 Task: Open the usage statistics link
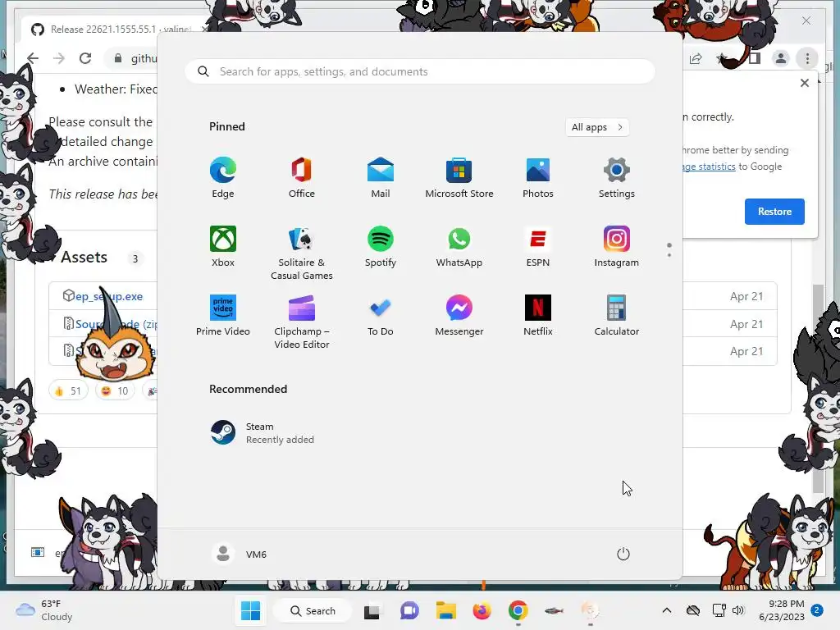coord(710,167)
